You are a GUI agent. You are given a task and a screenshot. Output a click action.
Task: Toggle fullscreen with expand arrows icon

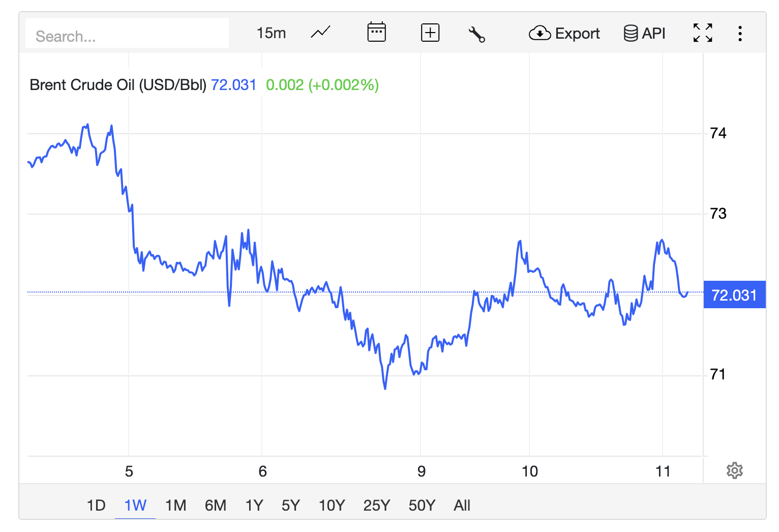pyautogui.click(x=703, y=33)
